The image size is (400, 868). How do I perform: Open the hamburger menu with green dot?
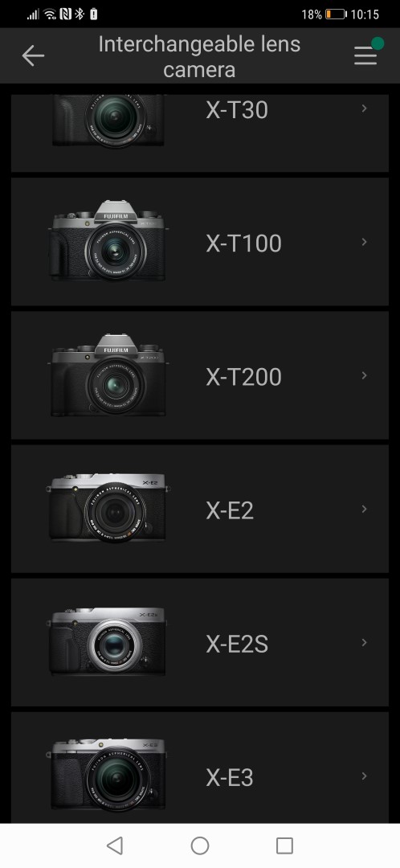pos(368,52)
